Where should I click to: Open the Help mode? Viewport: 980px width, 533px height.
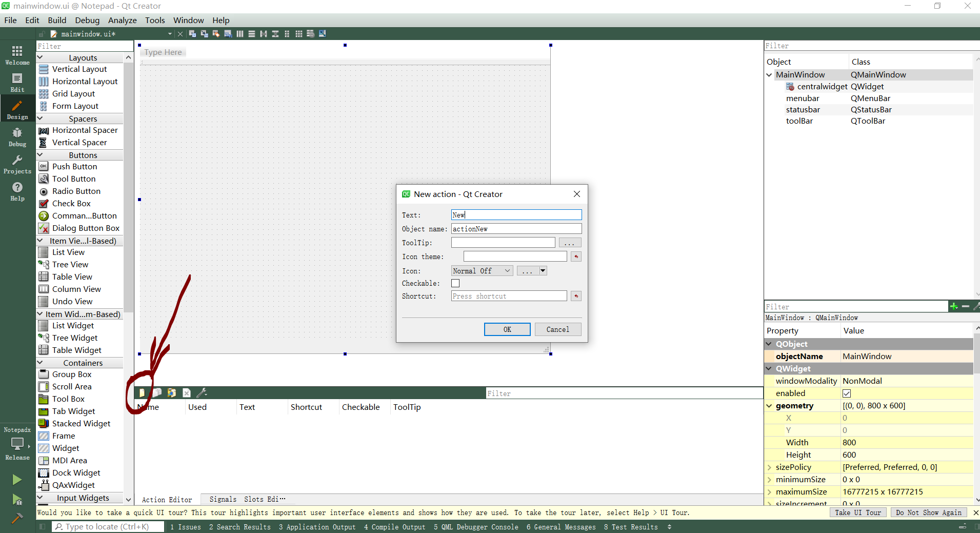[17, 191]
